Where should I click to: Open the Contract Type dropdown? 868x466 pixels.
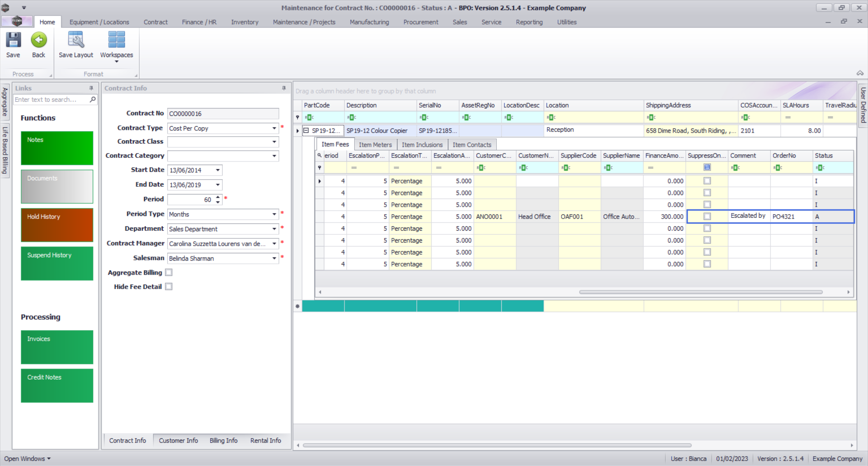coord(274,128)
